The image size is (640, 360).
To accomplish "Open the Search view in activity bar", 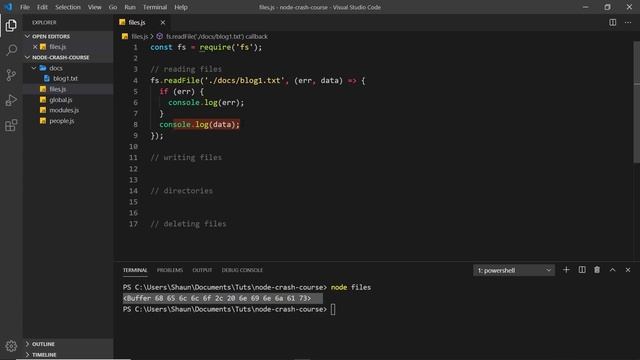I will pyautogui.click(x=11, y=50).
